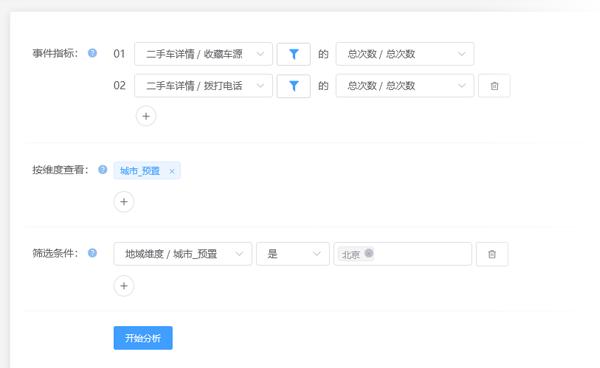Image resolution: width=600 pixels, height=368 pixels.
Task: Open the 二手车详情 / 拨打电话 event dropdown
Action: pos(203,86)
